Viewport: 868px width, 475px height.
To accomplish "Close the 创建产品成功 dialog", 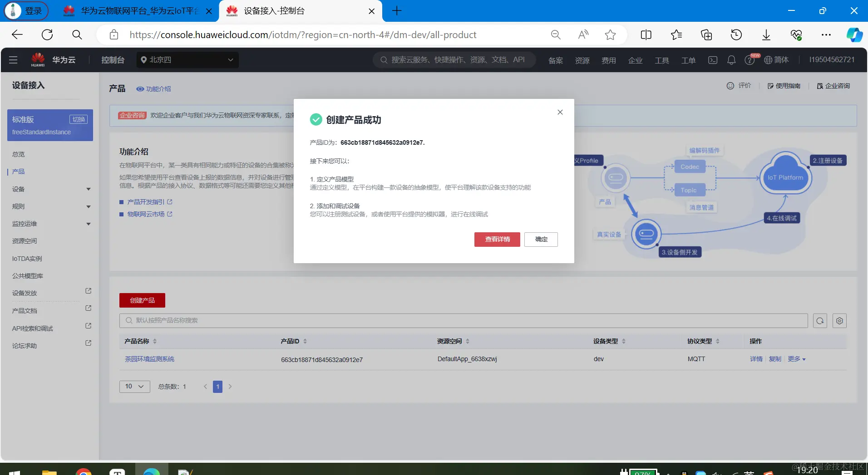I will pyautogui.click(x=560, y=112).
